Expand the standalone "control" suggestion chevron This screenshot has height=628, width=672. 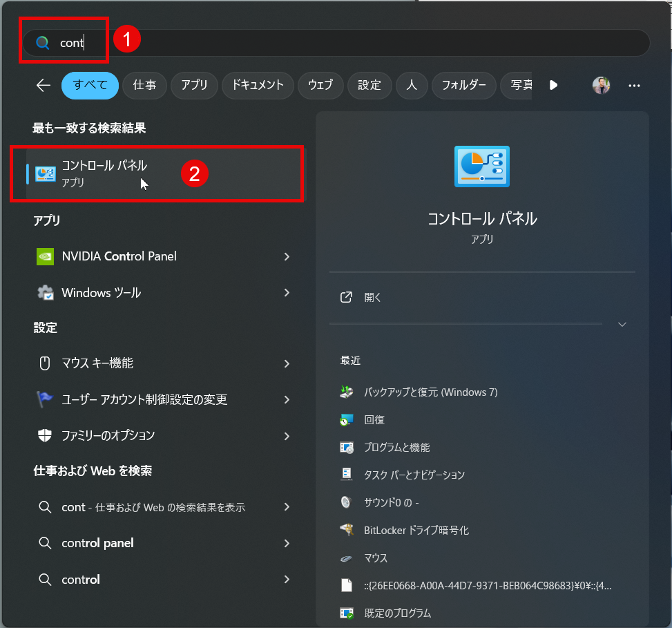pyautogui.click(x=287, y=580)
